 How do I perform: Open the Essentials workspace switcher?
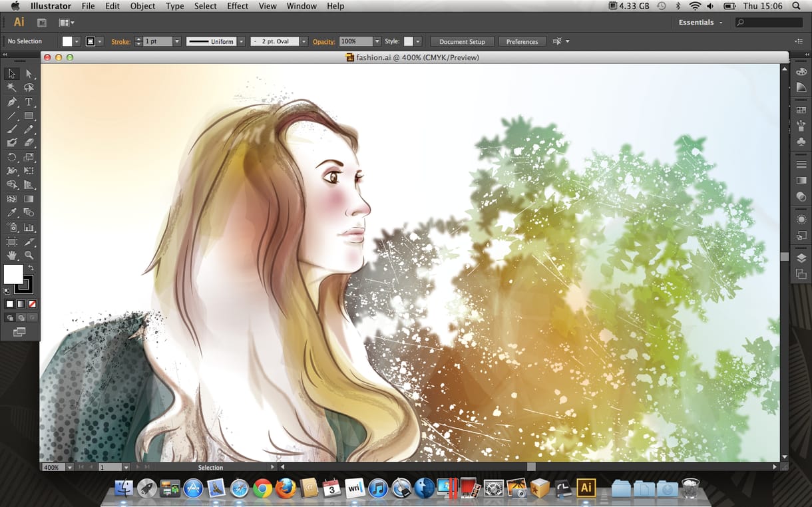coord(700,23)
